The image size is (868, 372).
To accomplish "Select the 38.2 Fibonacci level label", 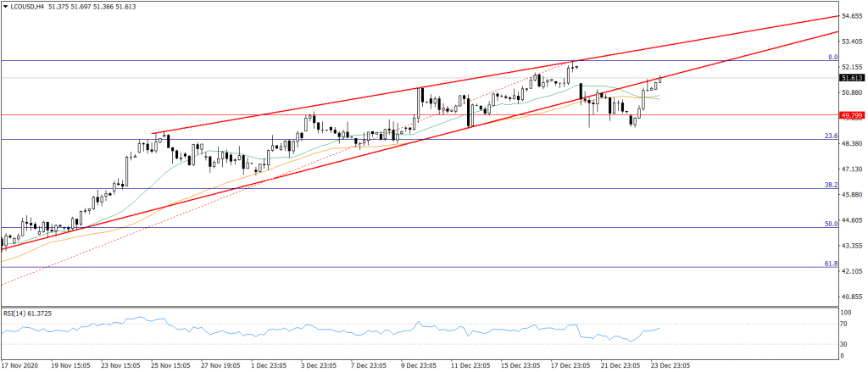I will (x=832, y=185).
